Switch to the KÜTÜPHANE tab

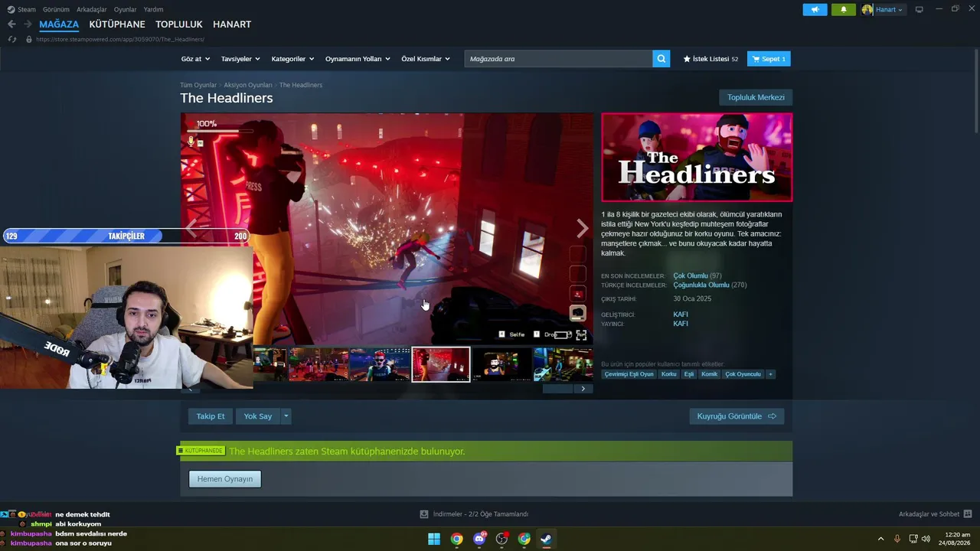point(117,24)
